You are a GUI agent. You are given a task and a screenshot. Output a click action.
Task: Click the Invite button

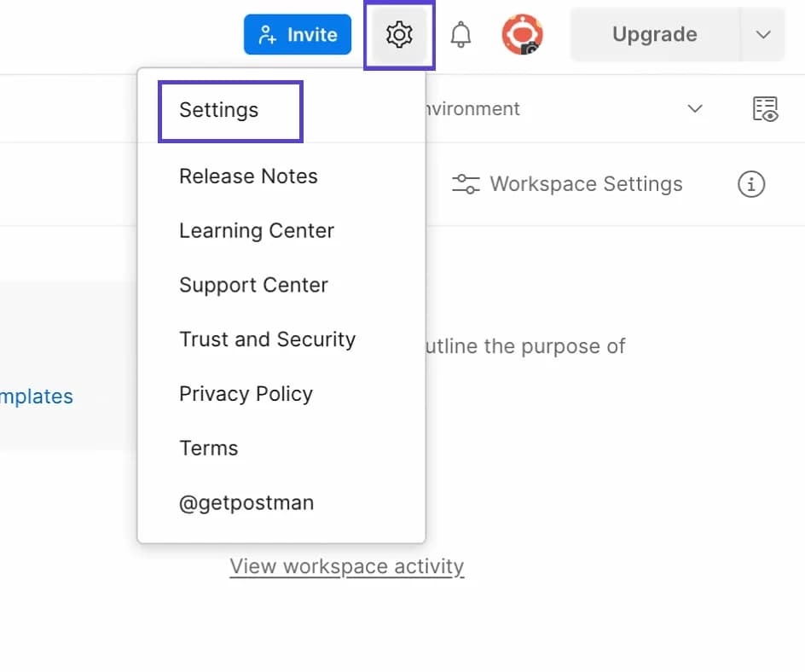tap(297, 34)
